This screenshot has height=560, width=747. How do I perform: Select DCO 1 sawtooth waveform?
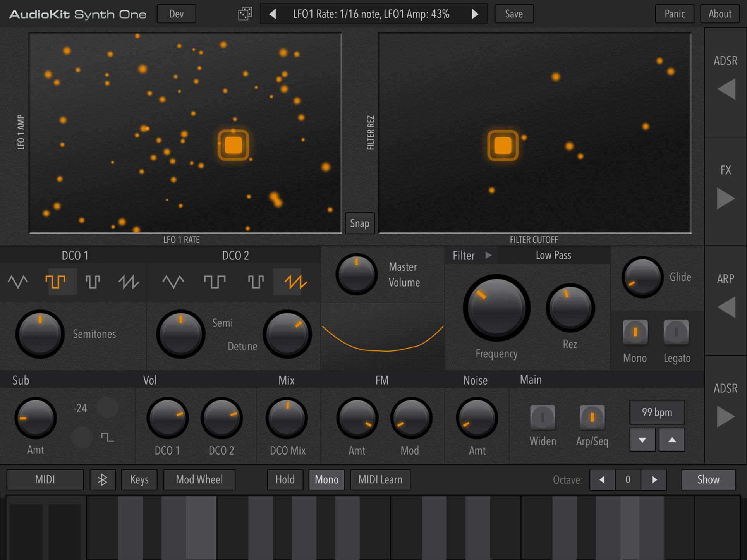point(129,282)
